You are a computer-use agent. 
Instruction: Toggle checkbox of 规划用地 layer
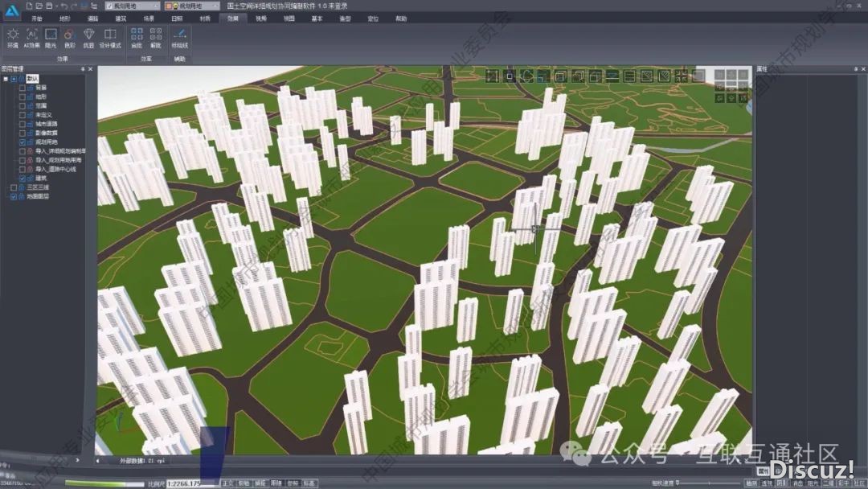pos(23,142)
